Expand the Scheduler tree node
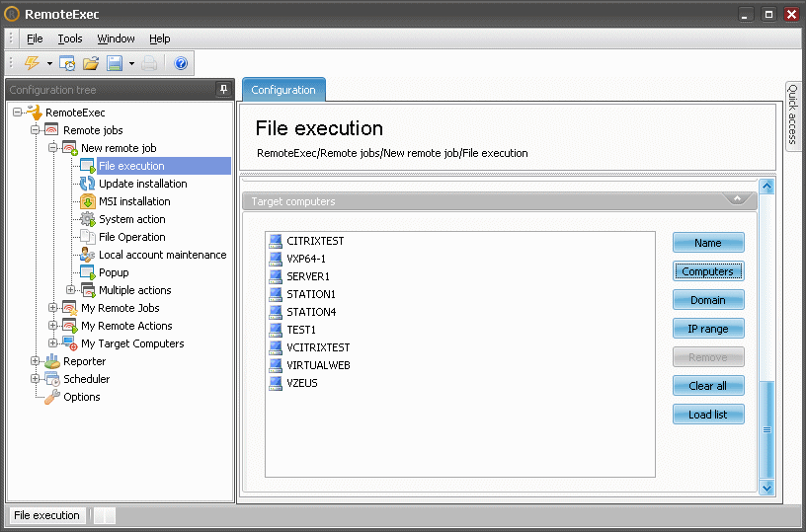 (x=35, y=379)
